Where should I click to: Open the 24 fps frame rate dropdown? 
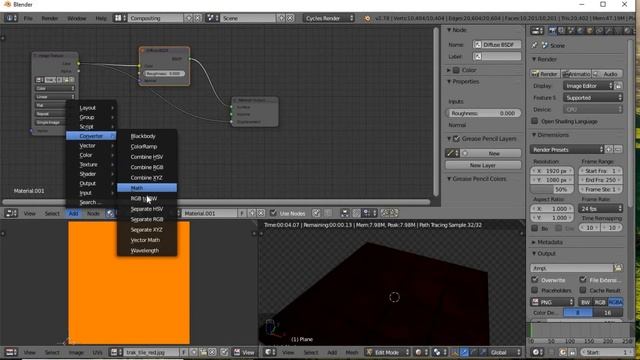pos(600,208)
